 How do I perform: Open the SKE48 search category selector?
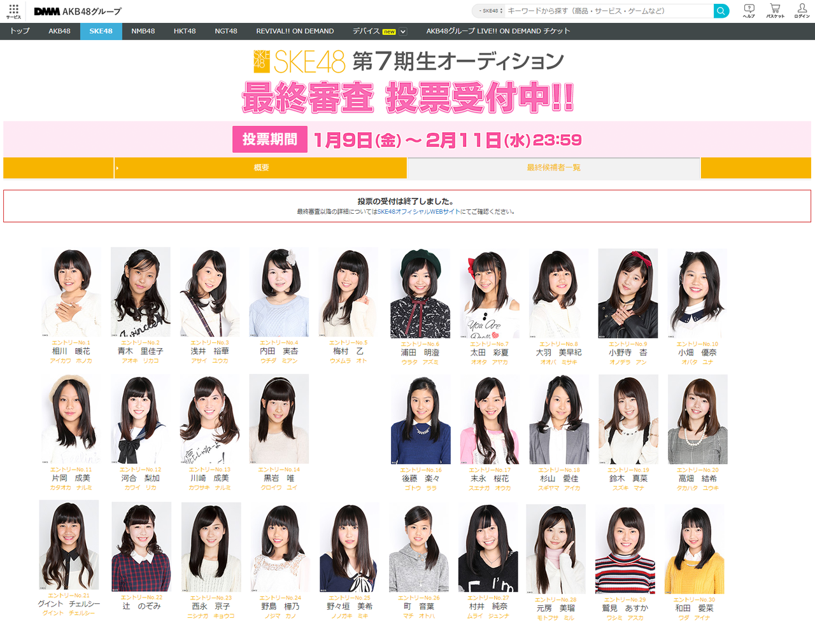pyautogui.click(x=490, y=11)
